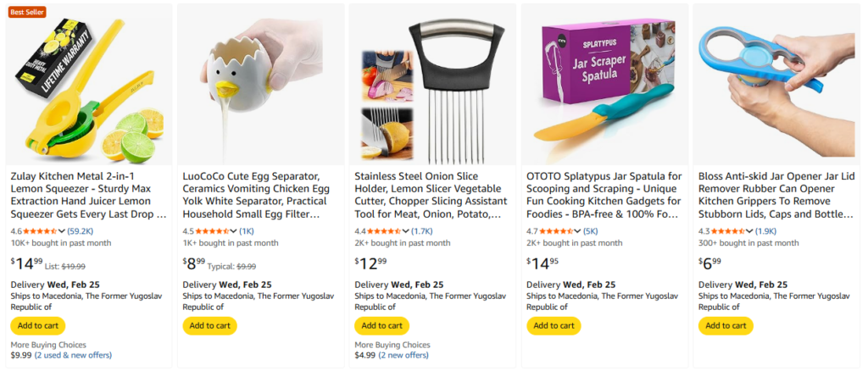Expand rating dropdown for Bloss jar opener
The width and height of the screenshot is (868, 371).
(750, 231)
